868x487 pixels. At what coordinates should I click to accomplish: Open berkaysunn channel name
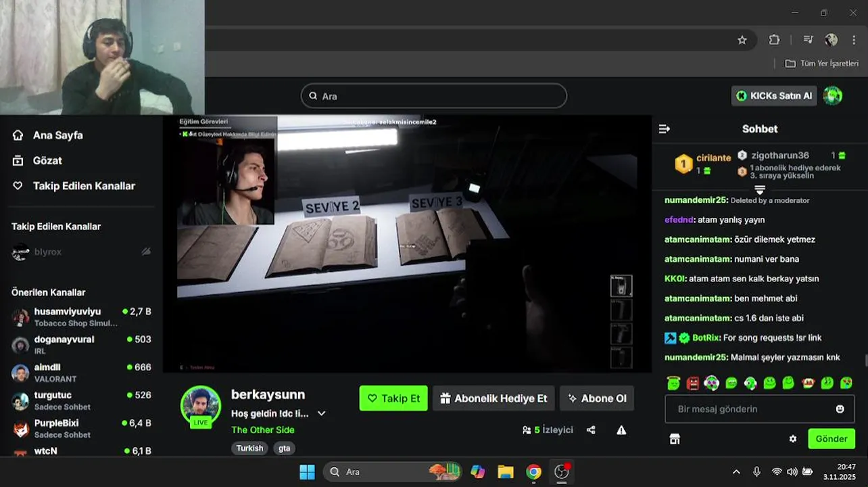[x=268, y=394]
